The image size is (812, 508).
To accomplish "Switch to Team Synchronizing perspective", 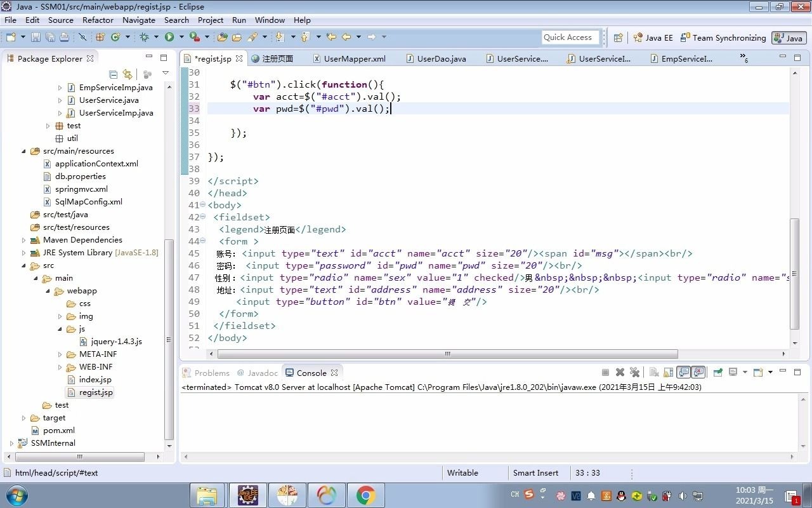I will click(x=723, y=37).
